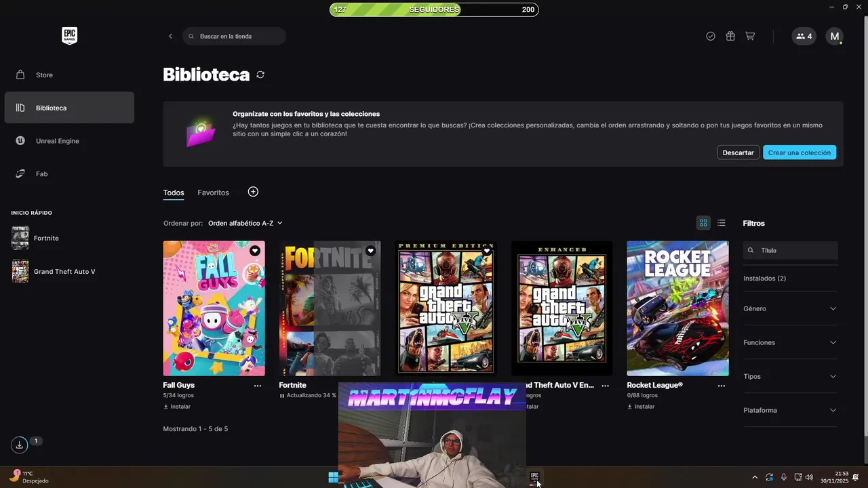The height and width of the screenshot is (488, 868).
Task: Switch to list view
Action: tap(722, 223)
